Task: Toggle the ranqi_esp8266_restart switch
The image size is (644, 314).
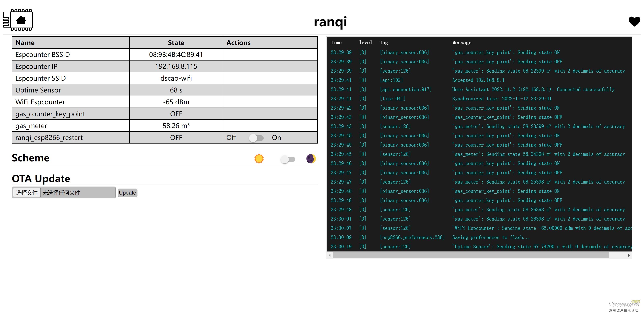Action: pos(256,138)
